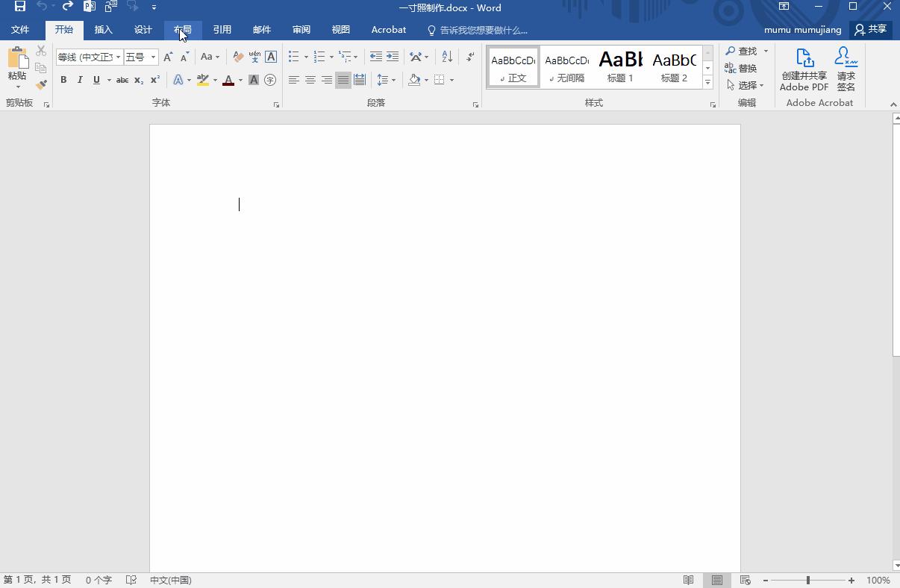Click the 告诉我您想要做什么 search box
This screenshot has height=588, width=900.
point(483,31)
